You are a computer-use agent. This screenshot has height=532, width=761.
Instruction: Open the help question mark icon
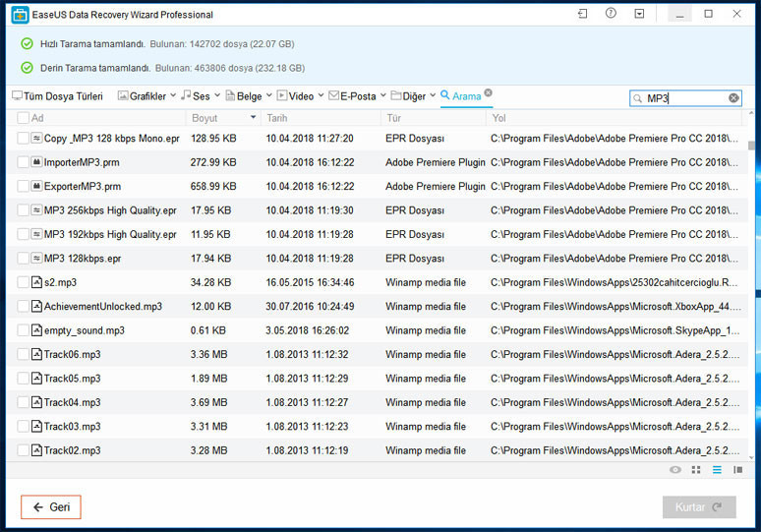(611, 14)
